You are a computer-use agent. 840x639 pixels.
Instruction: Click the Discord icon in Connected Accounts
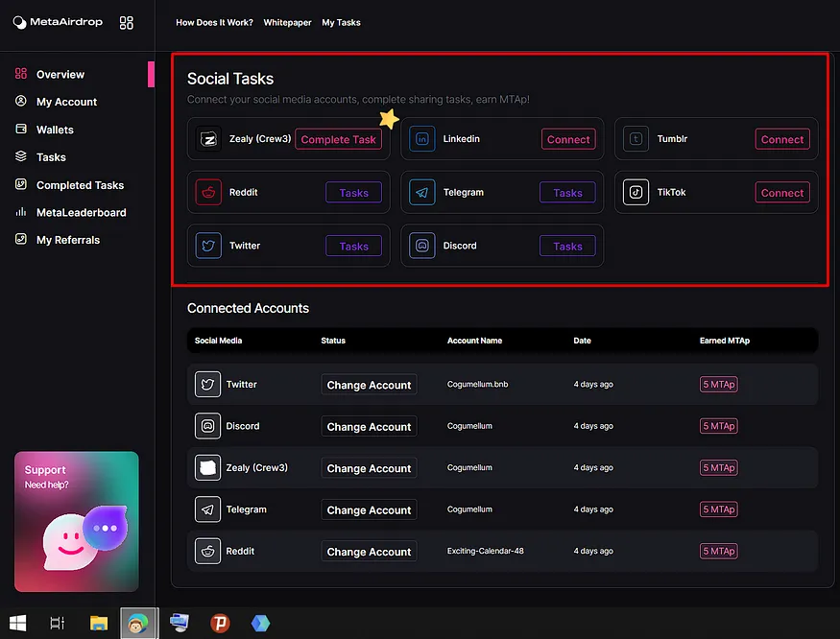pyautogui.click(x=208, y=426)
